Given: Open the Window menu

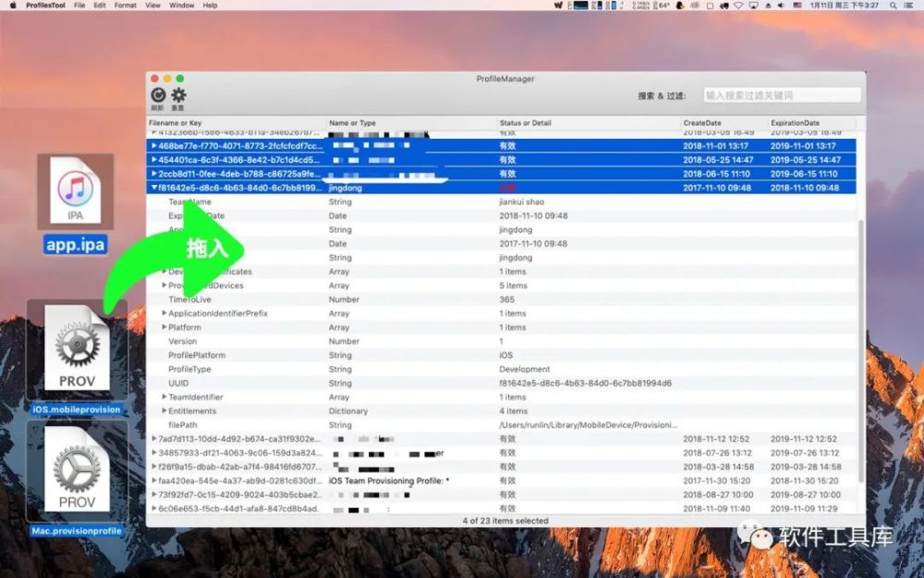Looking at the screenshot, I should pyautogui.click(x=181, y=6).
